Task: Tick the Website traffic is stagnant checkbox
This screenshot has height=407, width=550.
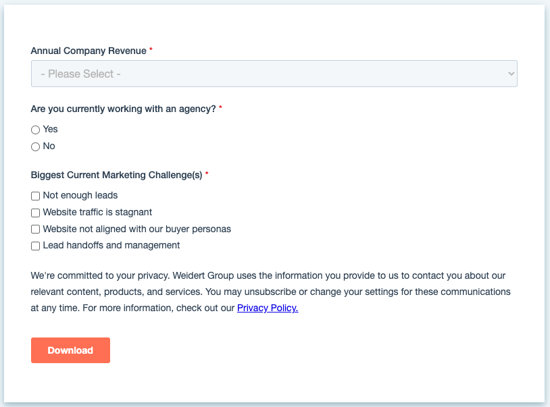Action: pos(35,213)
